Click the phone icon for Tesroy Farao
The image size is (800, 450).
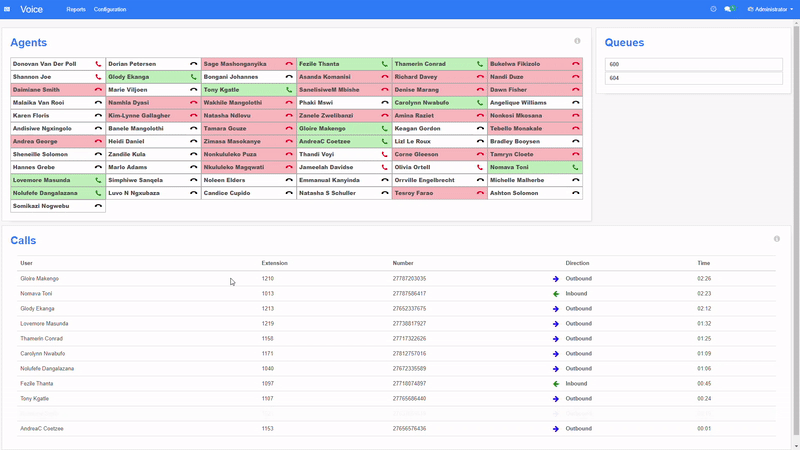[x=480, y=193]
